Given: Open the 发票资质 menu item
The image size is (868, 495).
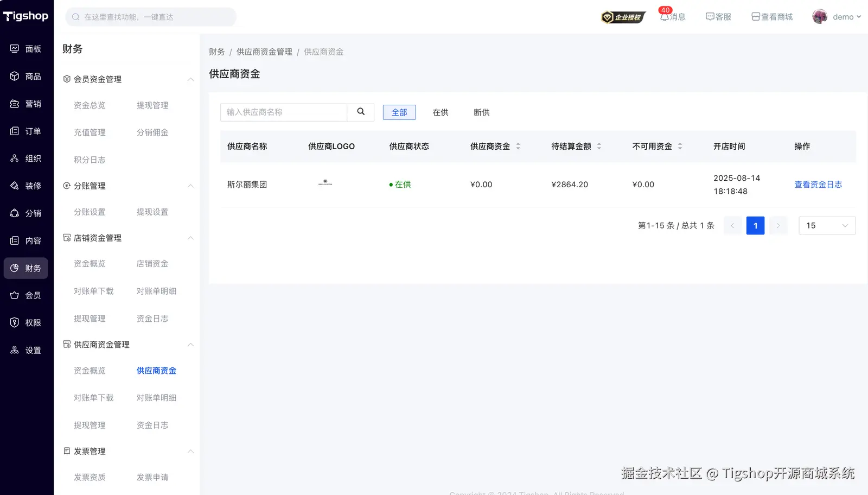Looking at the screenshot, I should 90,478.
